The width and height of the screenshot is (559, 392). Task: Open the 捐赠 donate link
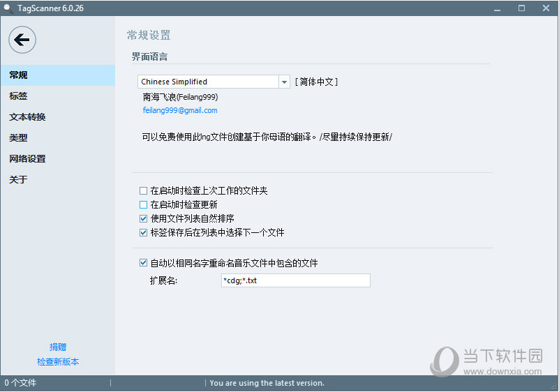58,347
